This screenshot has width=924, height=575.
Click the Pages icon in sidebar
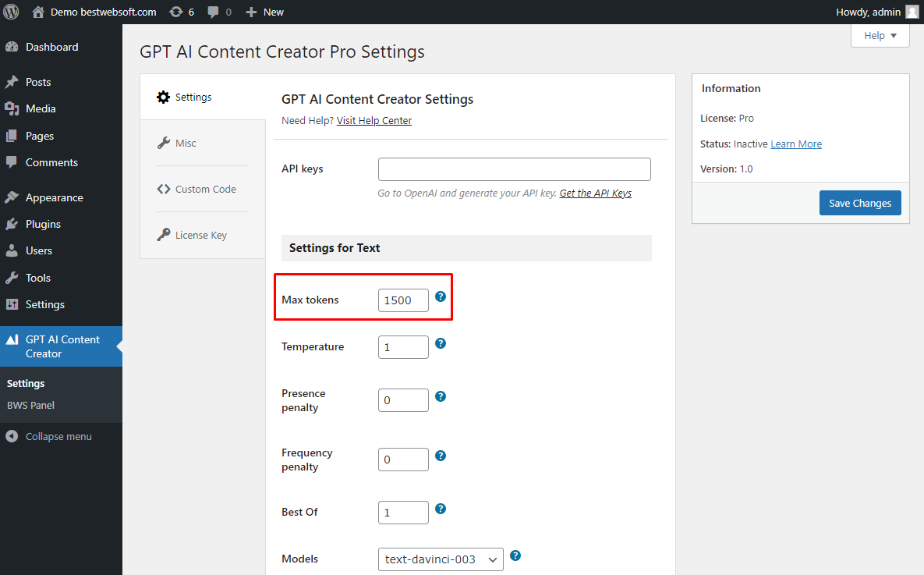pyautogui.click(x=12, y=136)
